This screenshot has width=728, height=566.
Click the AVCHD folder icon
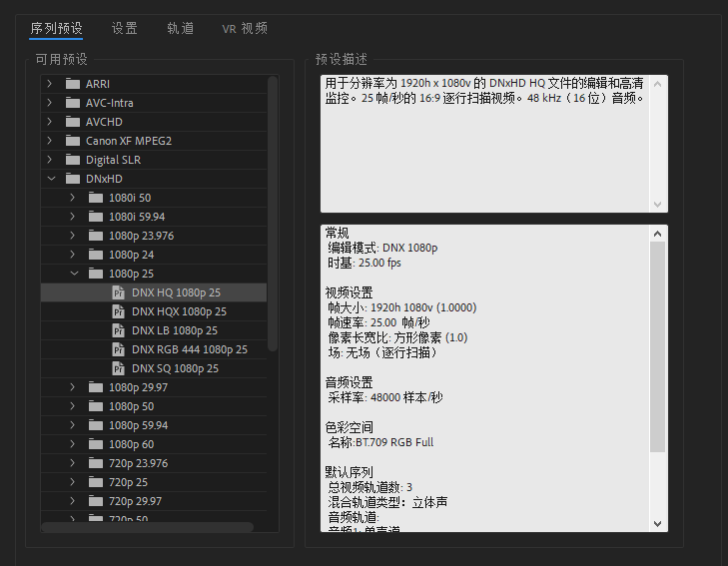[x=73, y=122]
